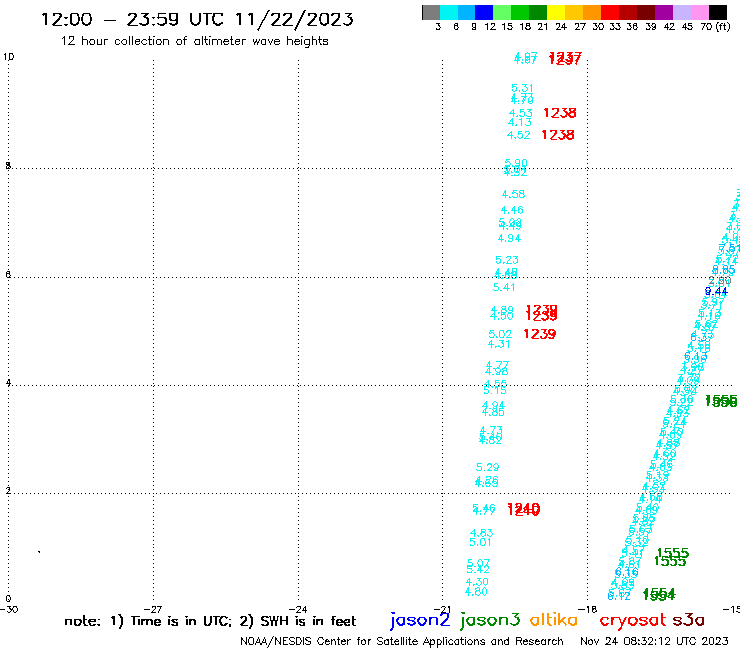The image size is (740, 650).
Task: Select the pink legend swatch
Action: click(x=699, y=12)
